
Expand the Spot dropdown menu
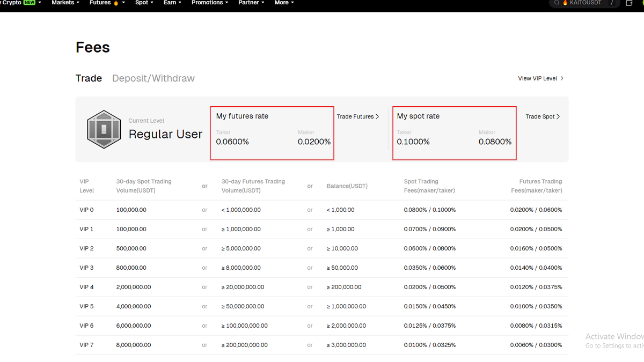coord(144,3)
